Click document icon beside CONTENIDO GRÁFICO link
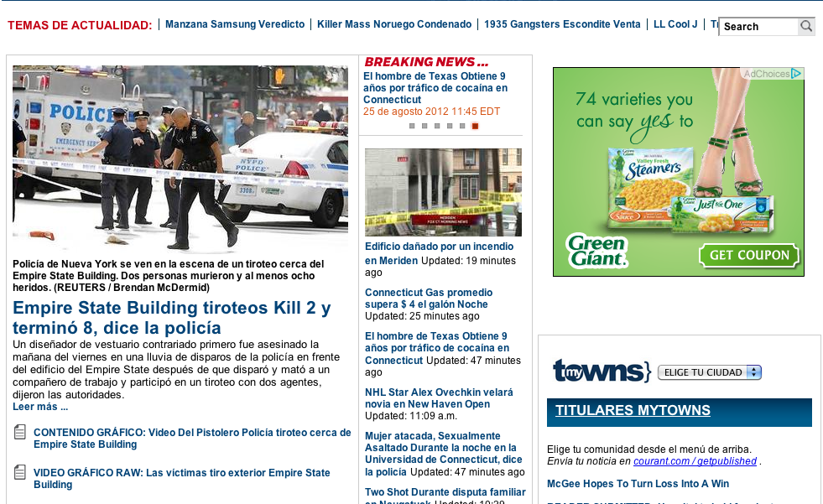The height and width of the screenshot is (504, 823). 20,432
